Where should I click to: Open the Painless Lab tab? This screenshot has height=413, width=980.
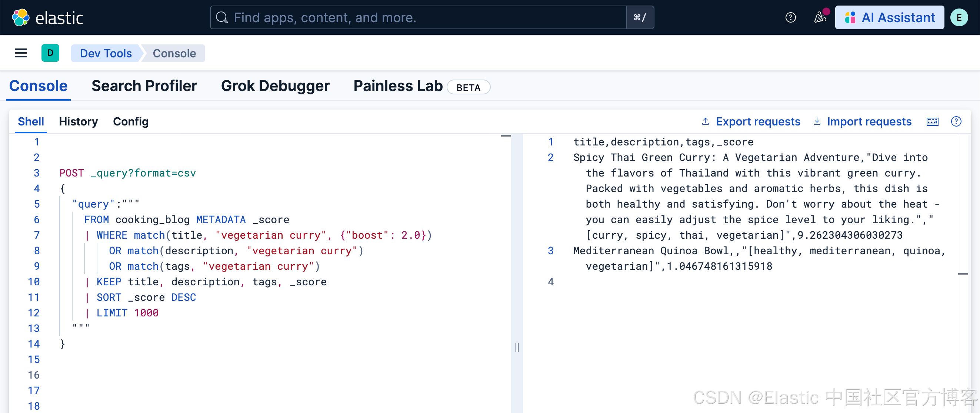coord(398,86)
